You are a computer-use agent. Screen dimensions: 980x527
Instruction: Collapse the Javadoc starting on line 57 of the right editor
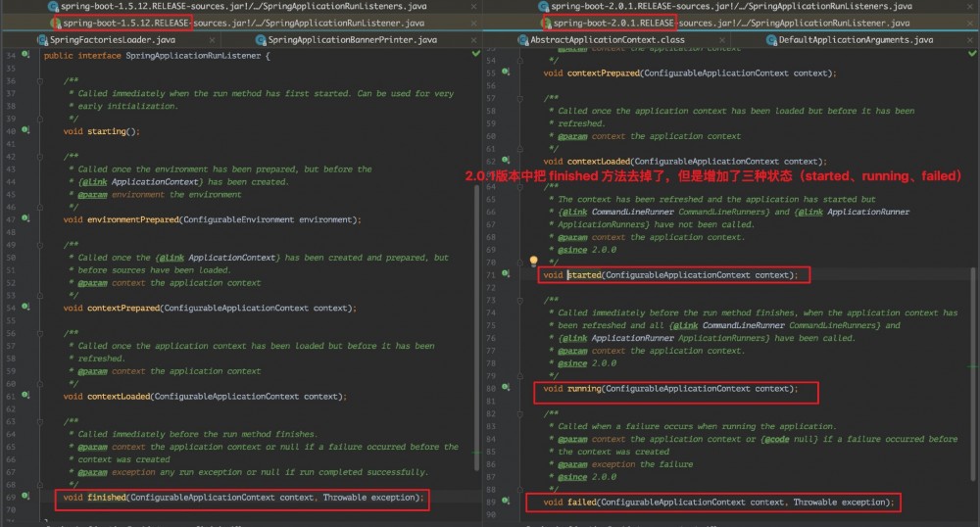pyautogui.click(x=519, y=98)
